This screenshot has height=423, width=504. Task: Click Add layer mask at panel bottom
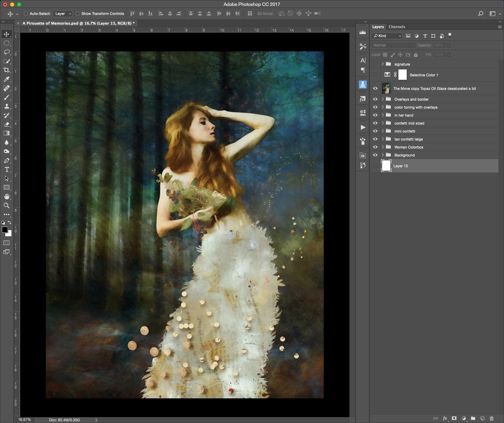(x=454, y=418)
